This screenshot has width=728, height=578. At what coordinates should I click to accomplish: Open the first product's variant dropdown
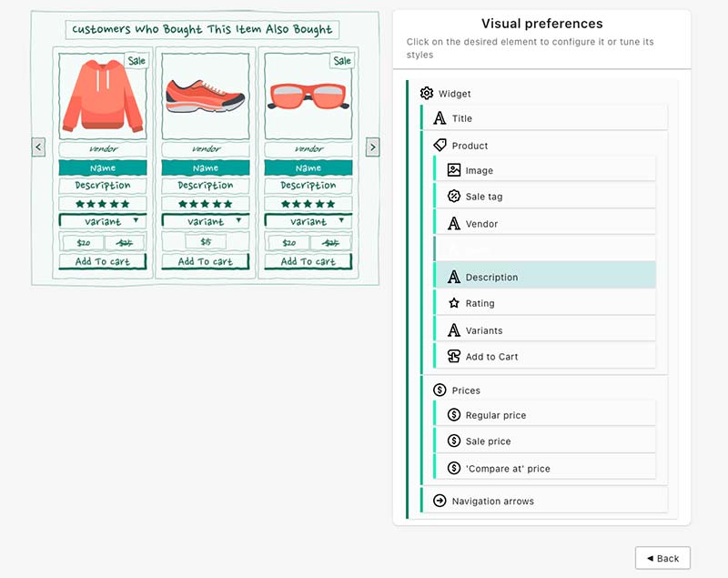[x=102, y=221]
